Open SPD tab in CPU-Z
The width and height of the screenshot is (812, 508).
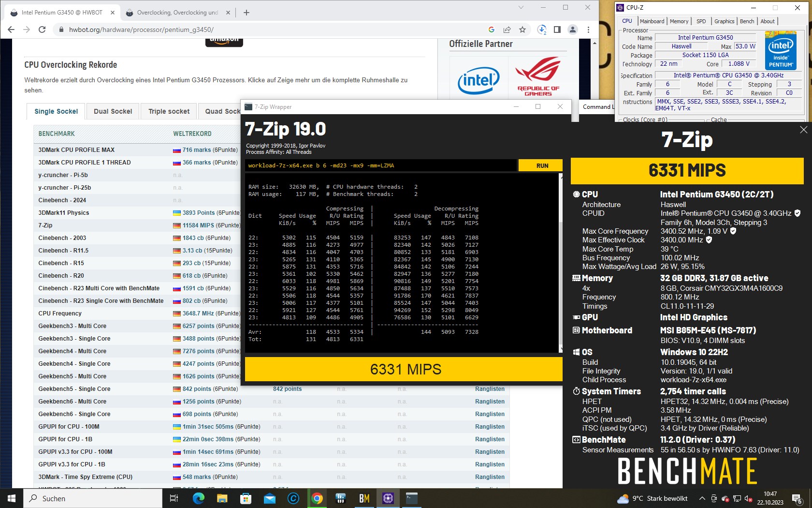tap(701, 21)
